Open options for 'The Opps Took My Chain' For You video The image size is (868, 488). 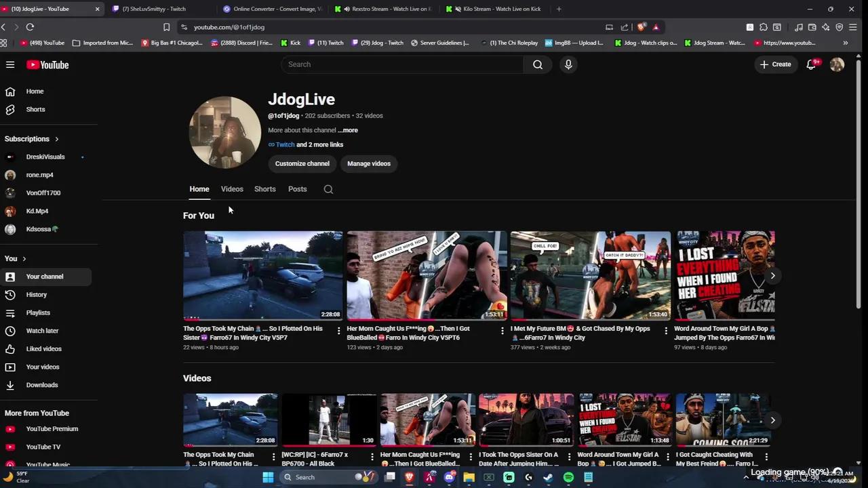(x=338, y=331)
